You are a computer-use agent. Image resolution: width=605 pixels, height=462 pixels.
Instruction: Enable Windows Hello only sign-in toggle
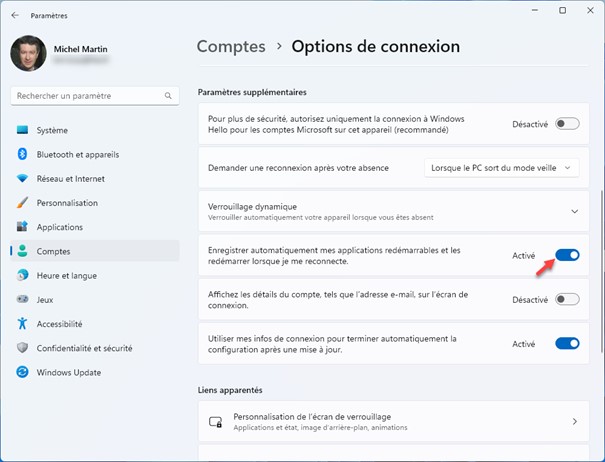click(567, 124)
